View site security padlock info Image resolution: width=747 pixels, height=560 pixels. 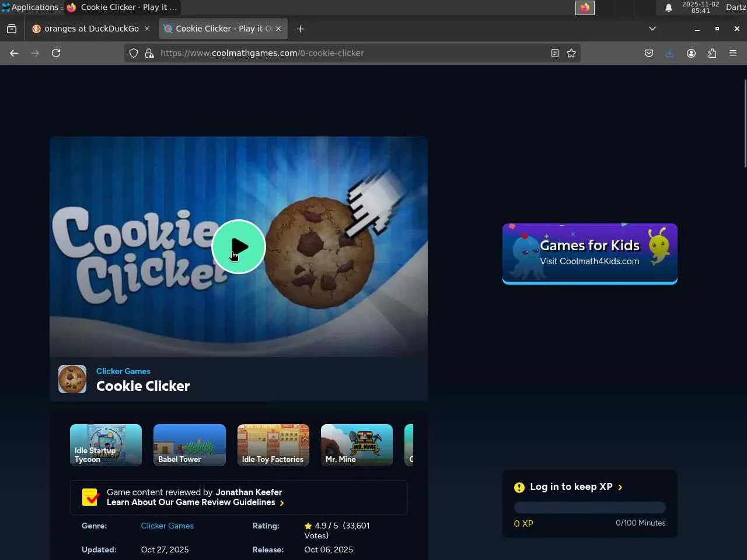[x=149, y=53]
